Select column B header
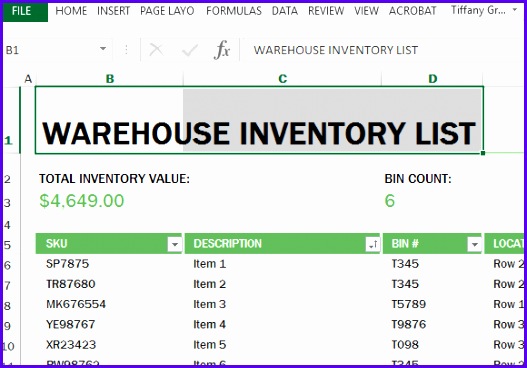This screenshot has height=368, width=527. 110,79
